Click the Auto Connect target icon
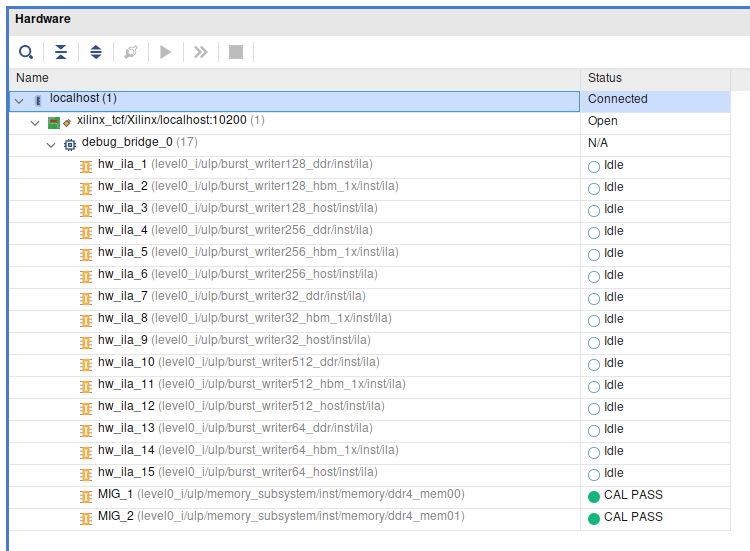The image size is (750, 551). pyautogui.click(x=131, y=52)
